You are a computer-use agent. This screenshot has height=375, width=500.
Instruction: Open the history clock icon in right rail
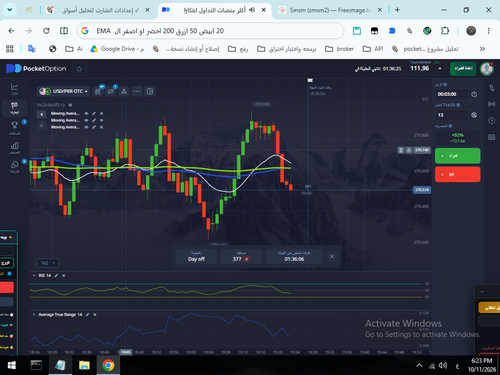[491, 120]
